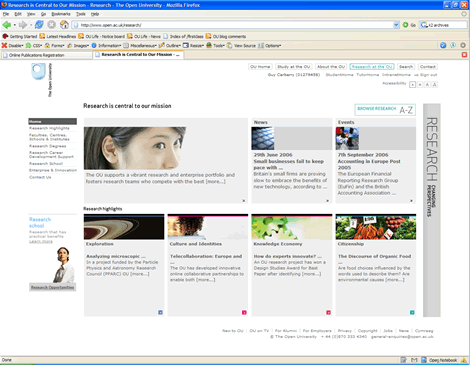The image size is (470, 365).
Task: Open the Options developer toolbar menu
Action: pyautogui.click(x=270, y=45)
